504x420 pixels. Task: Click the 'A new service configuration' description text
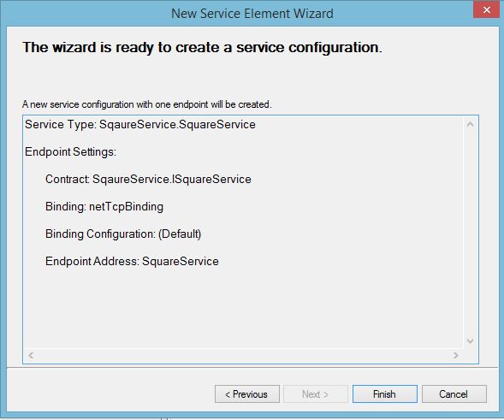[147, 104]
